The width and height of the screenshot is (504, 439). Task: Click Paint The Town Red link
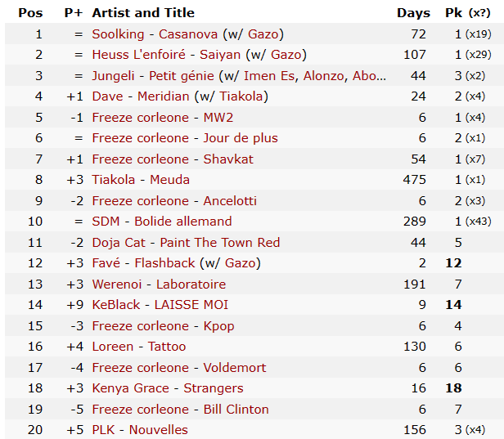(220, 243)
